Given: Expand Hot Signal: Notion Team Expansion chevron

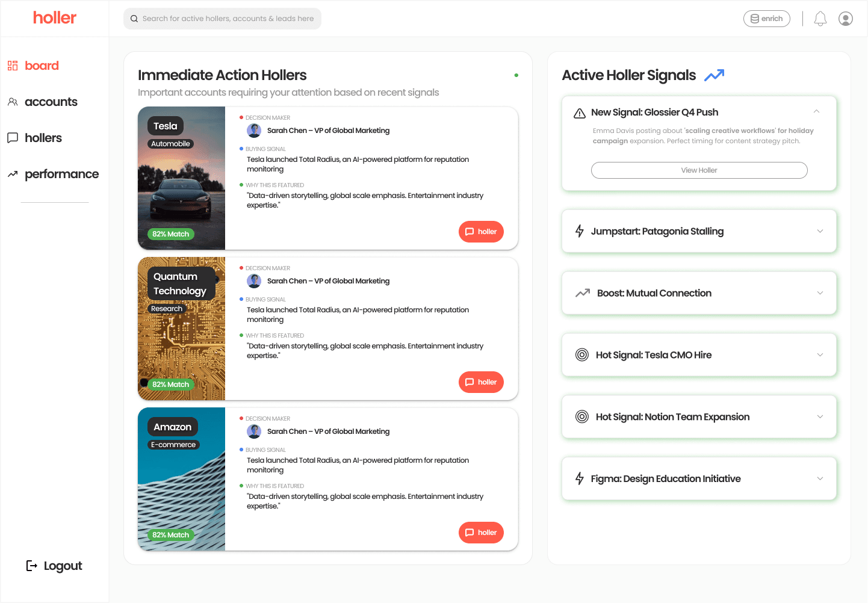Looking at the screenshot, I should click(820, 416).
